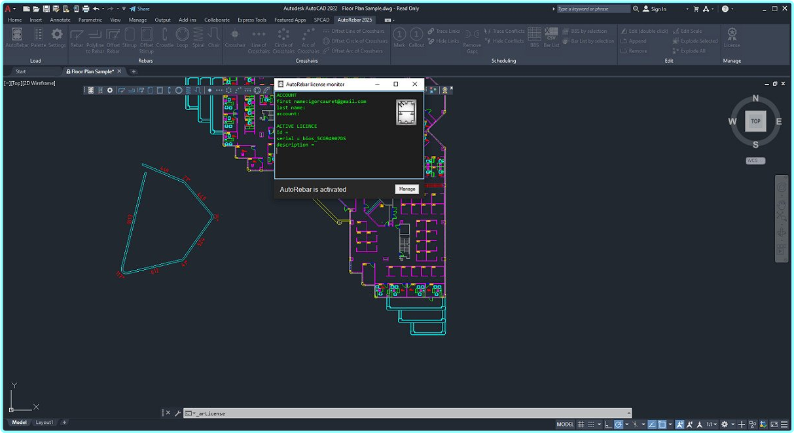Toggle object snap tracking in status bar

pyautogui.click(x=652, y=424)
